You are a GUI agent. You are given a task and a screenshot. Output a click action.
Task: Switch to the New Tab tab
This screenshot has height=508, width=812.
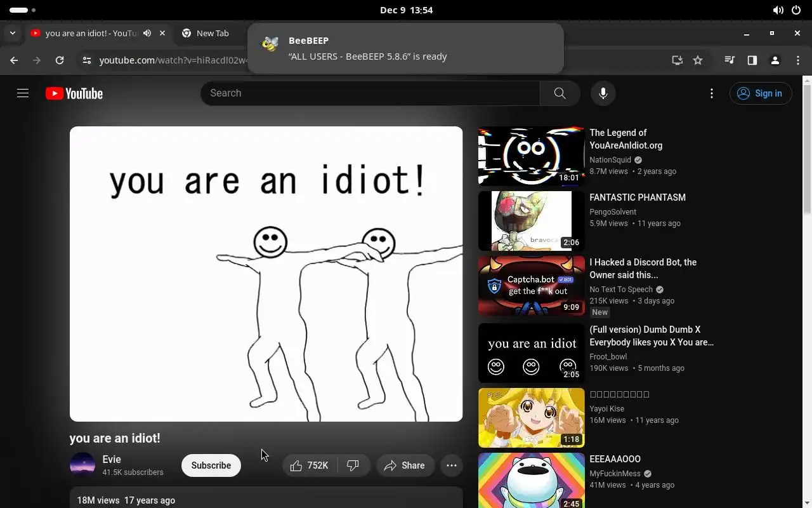[x=213, y=33]
